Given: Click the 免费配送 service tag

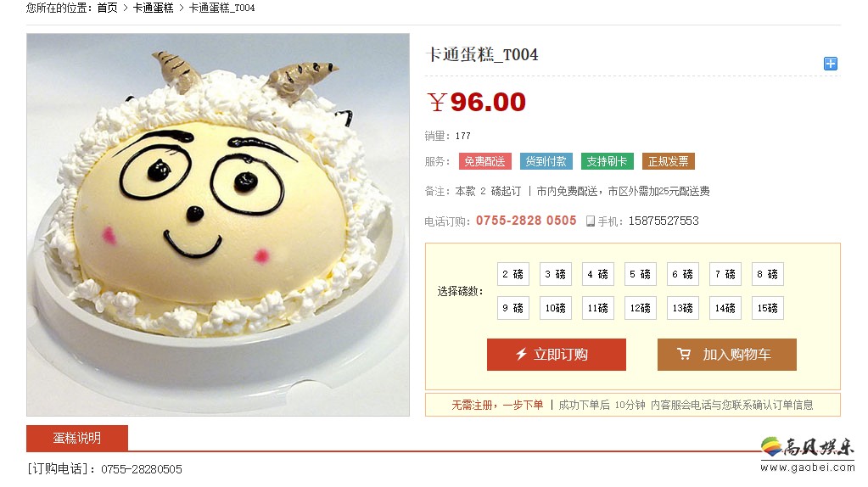Looking at the screenshot, I should tap(485, 161).
